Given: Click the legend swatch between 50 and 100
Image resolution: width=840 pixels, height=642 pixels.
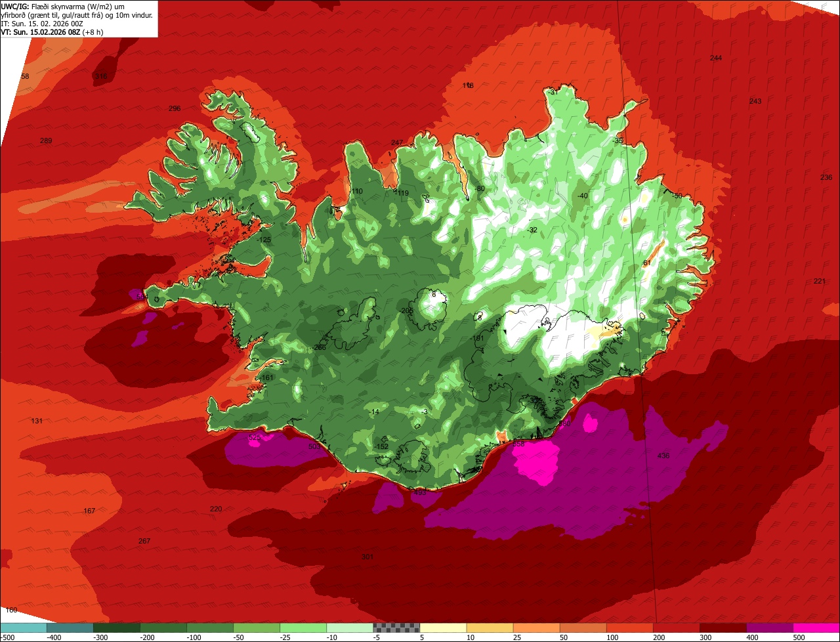Looking at the screenshot, I should [x=583, y=628].
